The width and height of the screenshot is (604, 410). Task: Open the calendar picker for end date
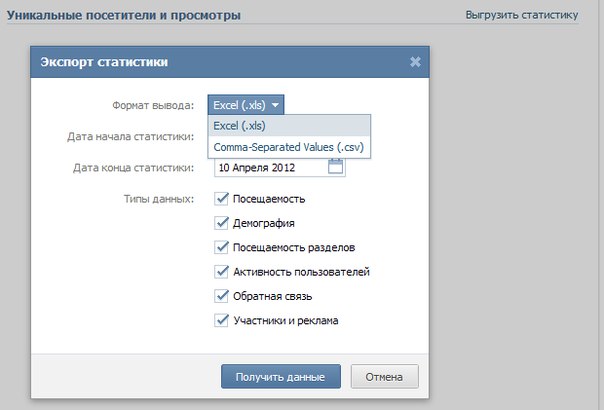point(336,167)
